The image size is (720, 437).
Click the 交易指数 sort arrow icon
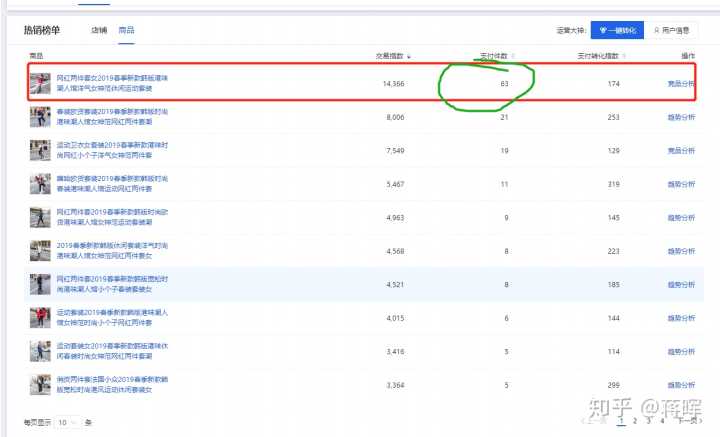(409, 56)
